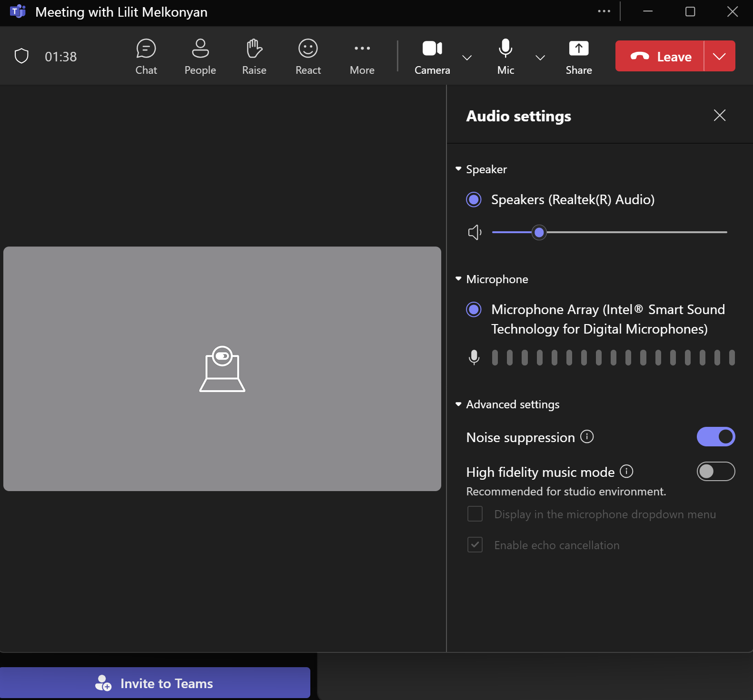
Task: Open the React emoji menu
Action: (x=308, y=57)
